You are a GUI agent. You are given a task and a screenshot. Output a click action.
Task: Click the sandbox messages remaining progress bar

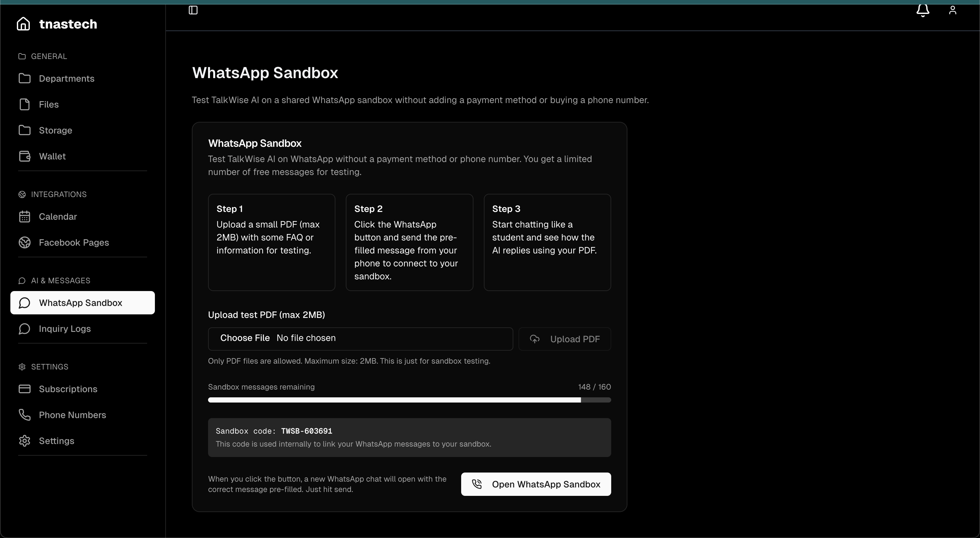pyautogui.click(x=409, y=400)
